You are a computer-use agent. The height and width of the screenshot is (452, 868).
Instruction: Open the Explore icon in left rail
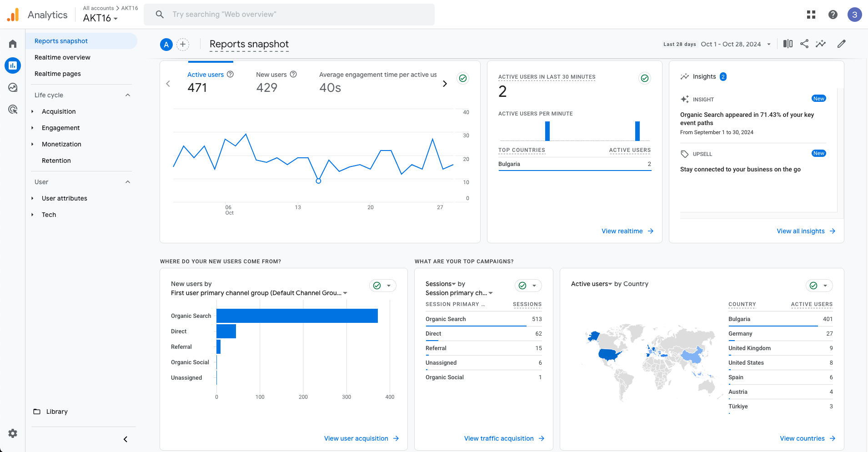(x=13, y=87)
